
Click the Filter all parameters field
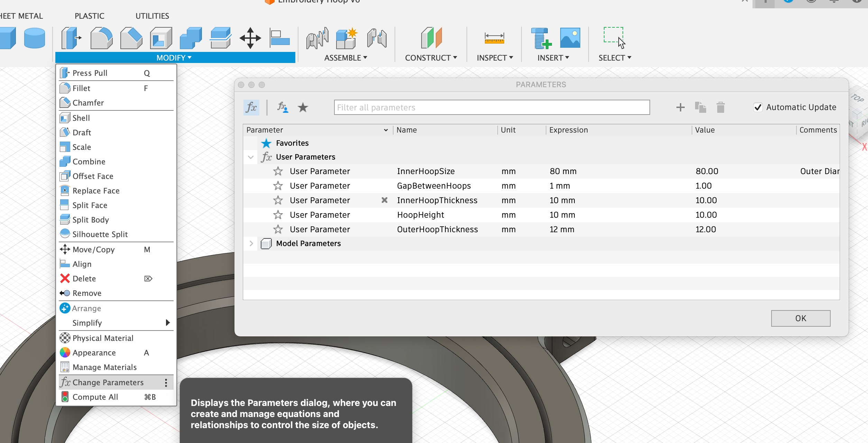click(x=492, y=107)
